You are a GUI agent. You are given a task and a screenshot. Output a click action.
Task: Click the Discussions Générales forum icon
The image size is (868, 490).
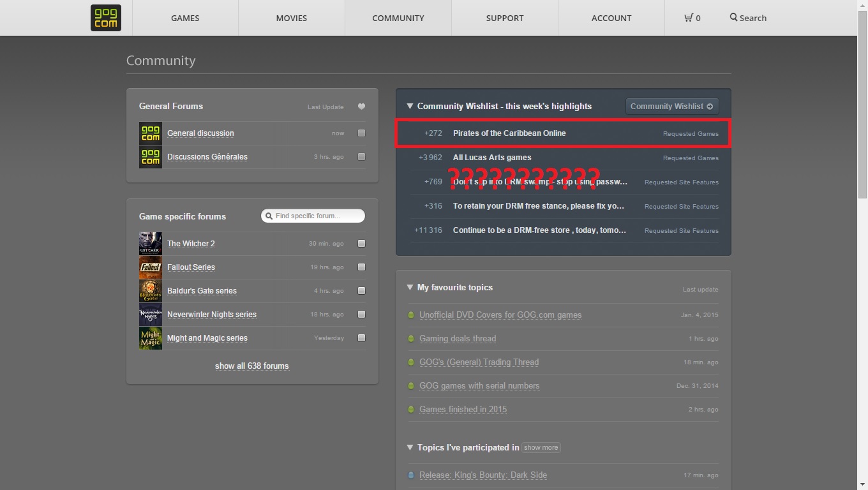point(151,157)
